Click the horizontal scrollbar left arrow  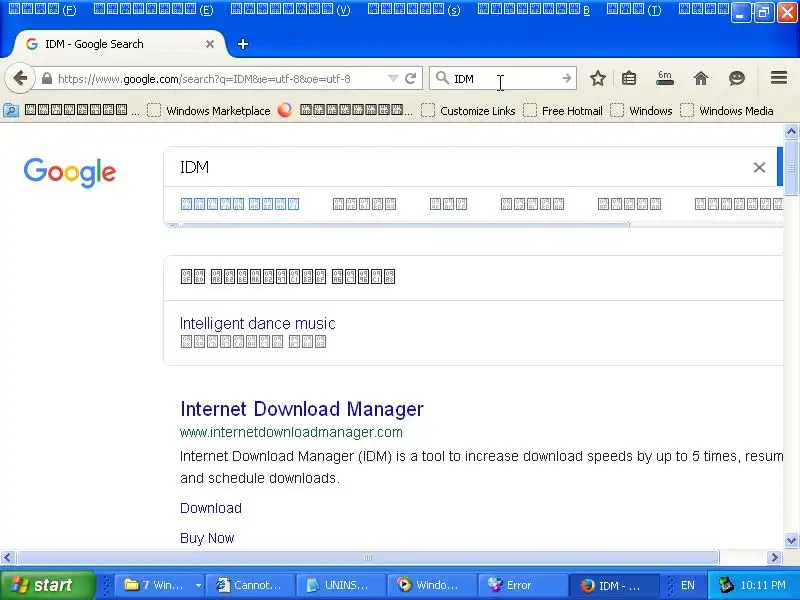point(7,558)
